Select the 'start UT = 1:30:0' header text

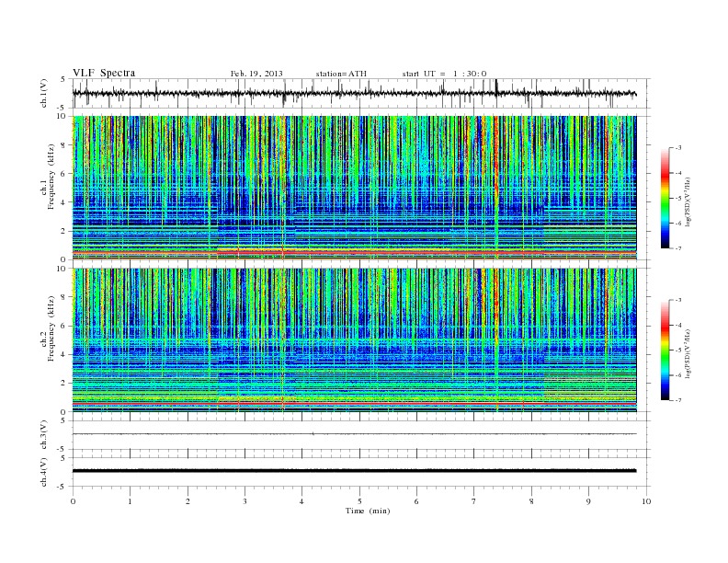(x=444, y=74)
